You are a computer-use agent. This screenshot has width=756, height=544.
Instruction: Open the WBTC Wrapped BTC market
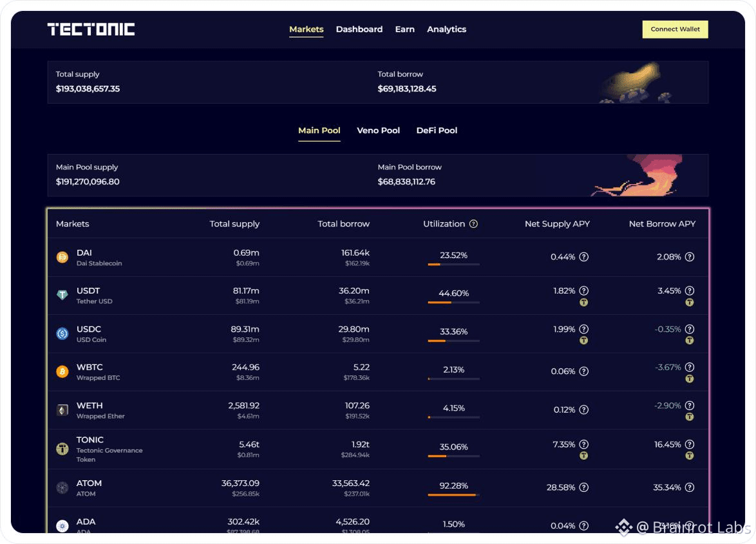(98, 371)
